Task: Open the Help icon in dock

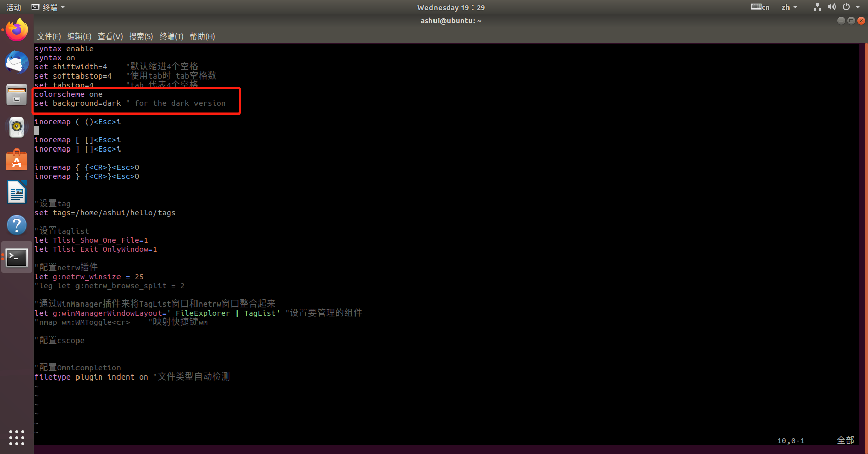Action: pyautogui.click(x=17, y=225)
